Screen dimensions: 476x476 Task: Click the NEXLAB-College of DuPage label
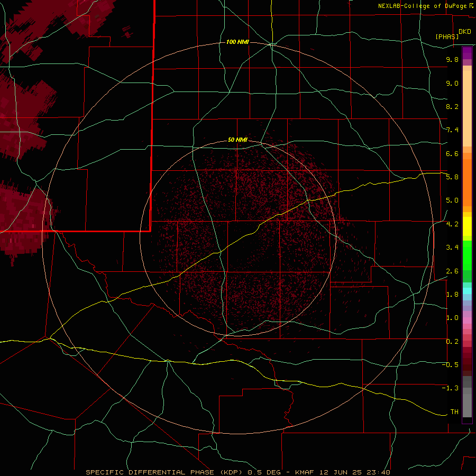pos(422,6)
